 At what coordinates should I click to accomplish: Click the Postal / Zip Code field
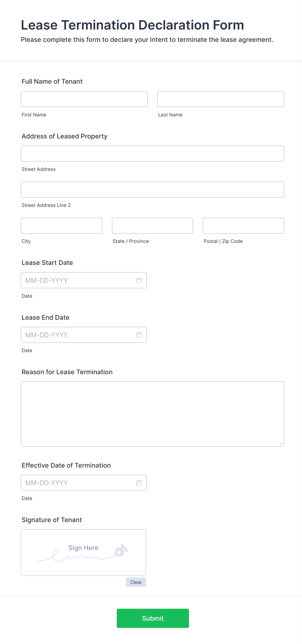(x=243, y=225)
